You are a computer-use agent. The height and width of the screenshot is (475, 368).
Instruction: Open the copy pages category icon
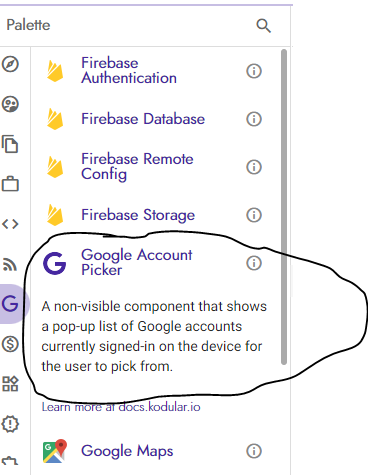tap(10, 144)
